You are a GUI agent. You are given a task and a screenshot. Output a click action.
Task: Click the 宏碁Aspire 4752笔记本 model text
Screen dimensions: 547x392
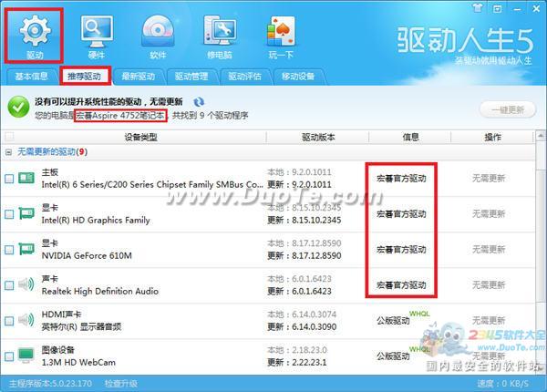coord(120,116)
